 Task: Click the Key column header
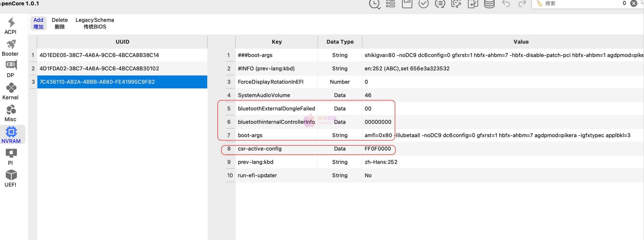tap(276, 42)
